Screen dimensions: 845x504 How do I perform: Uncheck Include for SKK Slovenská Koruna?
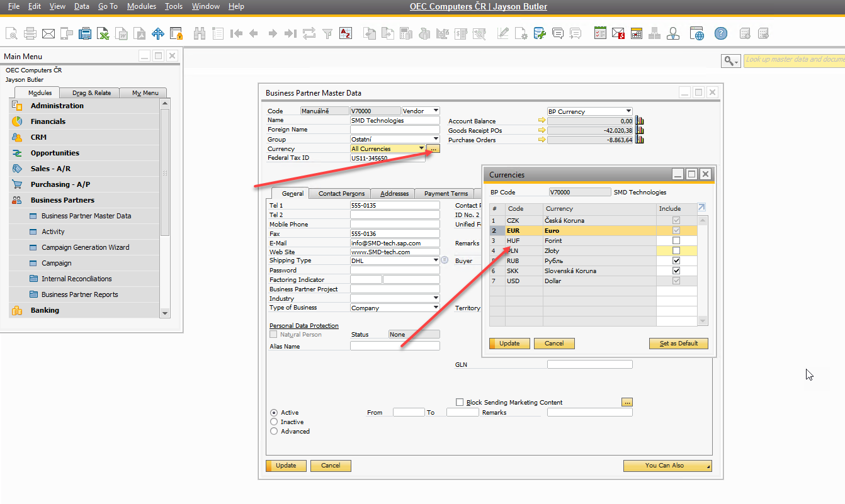[676, 271]
